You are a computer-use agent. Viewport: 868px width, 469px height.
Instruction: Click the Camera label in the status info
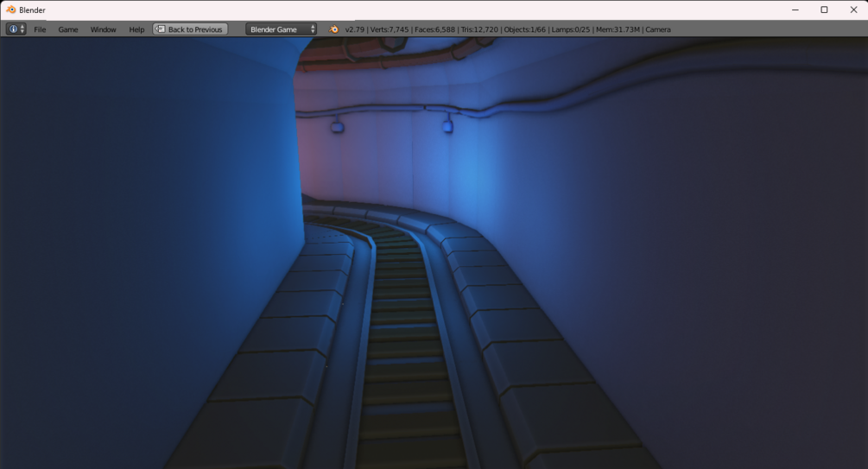657,30
